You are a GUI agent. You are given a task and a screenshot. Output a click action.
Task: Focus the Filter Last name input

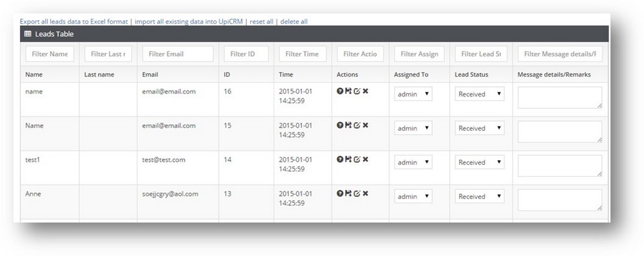point(108,54)
